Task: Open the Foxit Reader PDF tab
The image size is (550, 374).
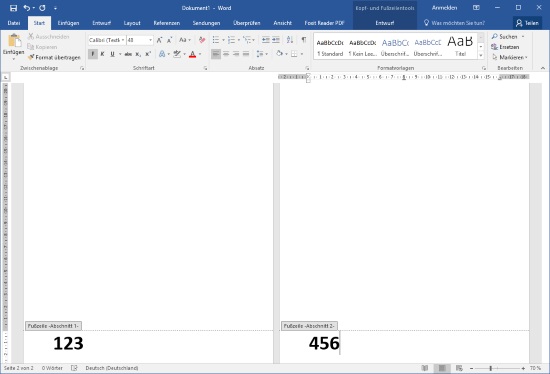Action: click(x=324, y=23)
